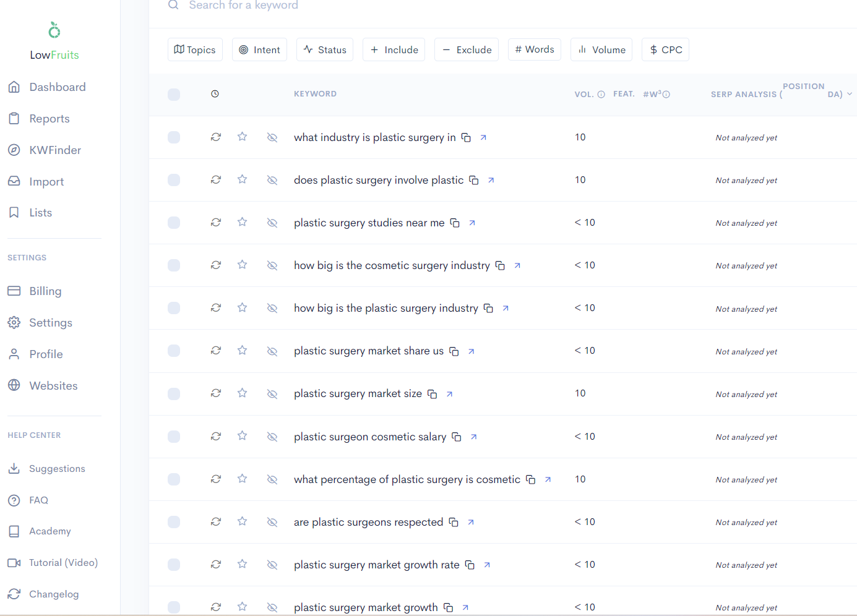Click the CPC filter button

tap(665, 49)
